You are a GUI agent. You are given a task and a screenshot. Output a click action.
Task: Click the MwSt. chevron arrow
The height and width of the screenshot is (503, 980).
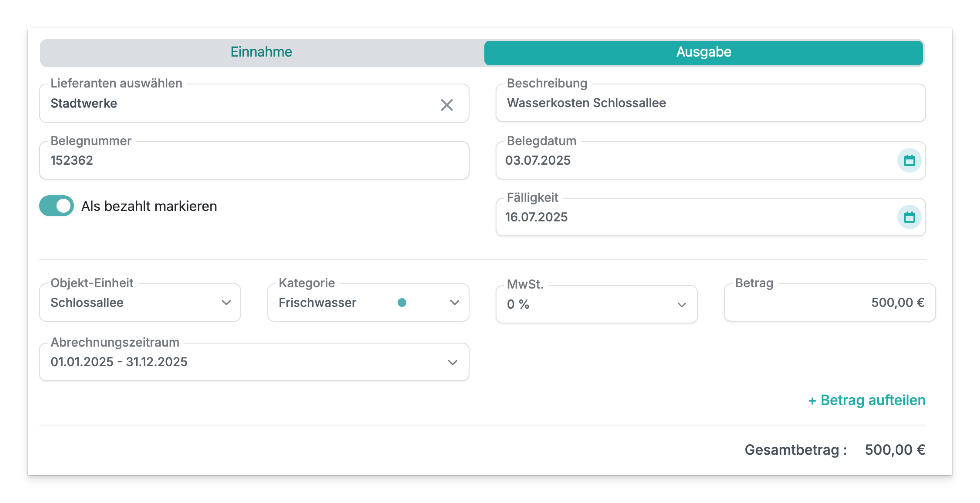click(682, 305)
